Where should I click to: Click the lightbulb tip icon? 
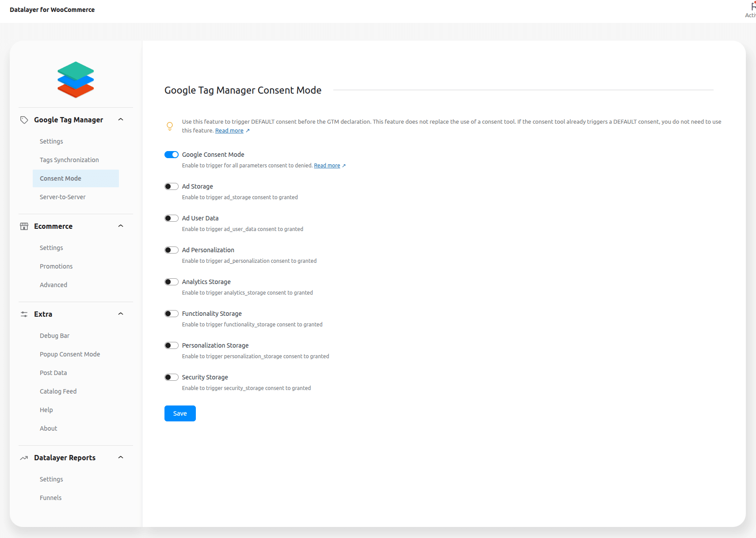click(x=170, y=126)
